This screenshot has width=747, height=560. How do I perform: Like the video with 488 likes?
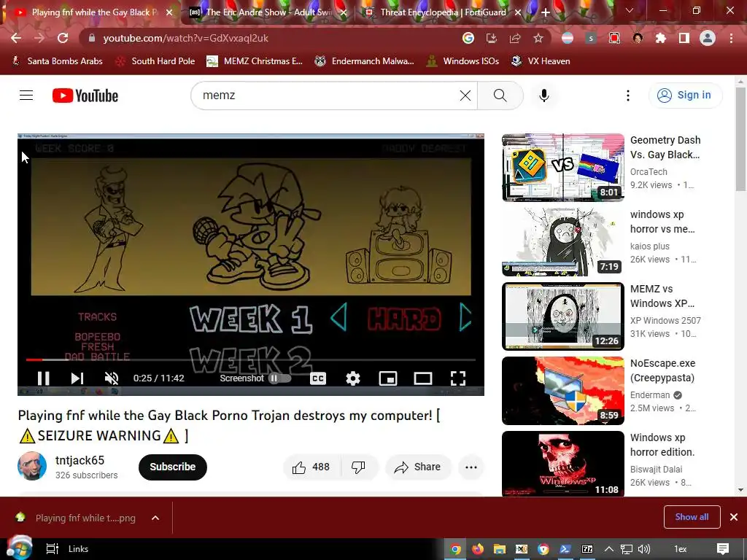coord(312,467)
